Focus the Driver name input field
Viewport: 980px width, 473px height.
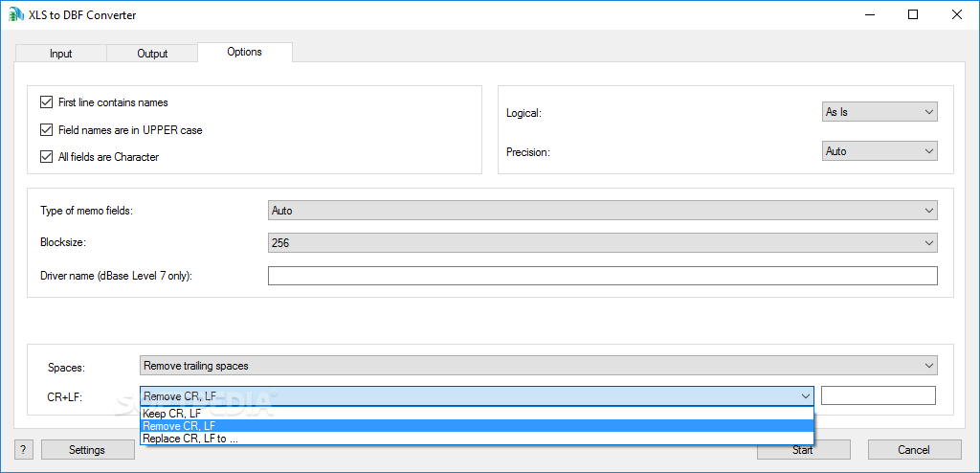pos(603,276)
